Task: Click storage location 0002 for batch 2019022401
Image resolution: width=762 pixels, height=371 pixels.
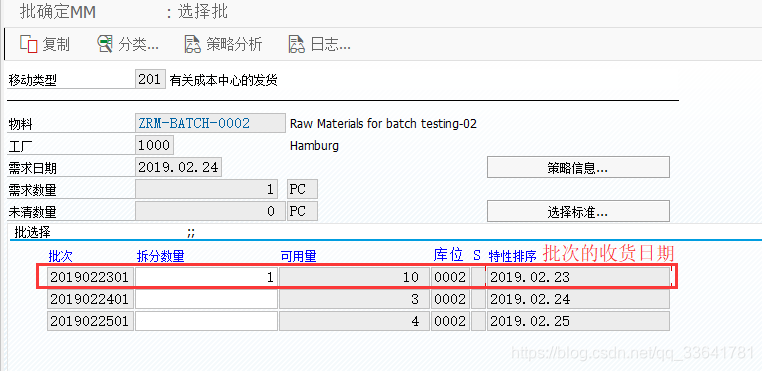Action: pos(450,299)
